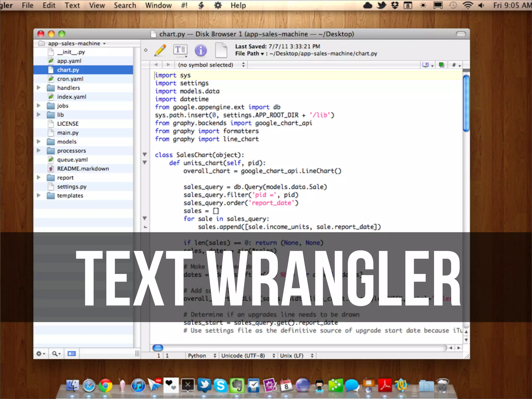Open the Text Options toolbar icon
The height and width of the screenshot is (399, 532).
tap(180, 50)
